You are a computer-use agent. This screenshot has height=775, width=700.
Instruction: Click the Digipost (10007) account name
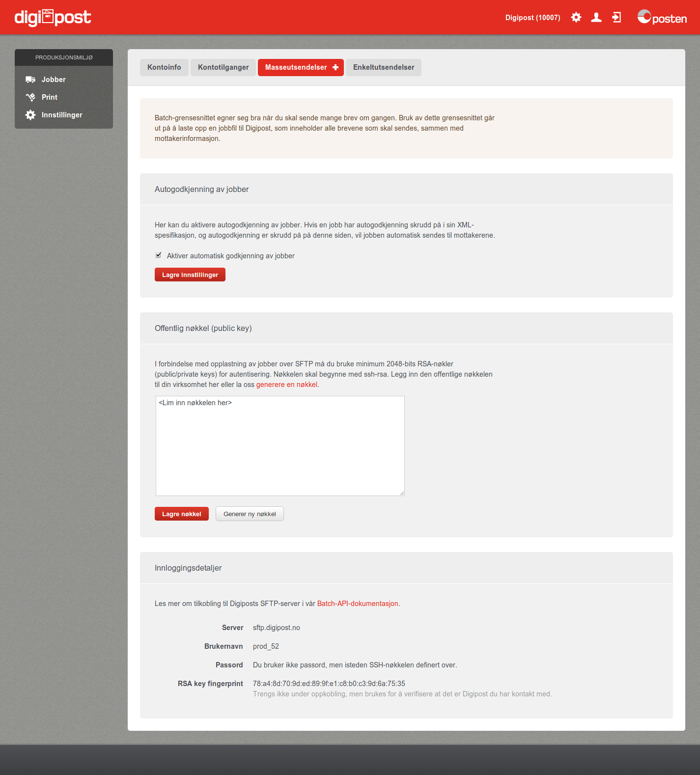(533, 18)
